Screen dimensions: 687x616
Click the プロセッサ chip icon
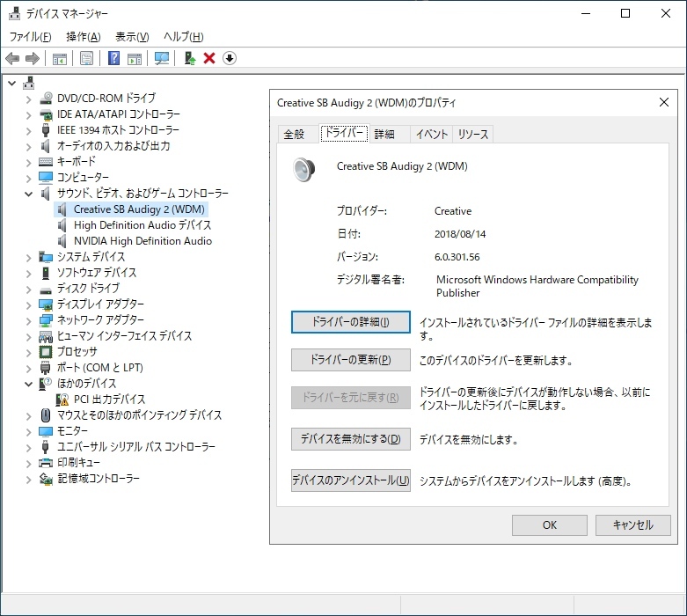point(46,352)
